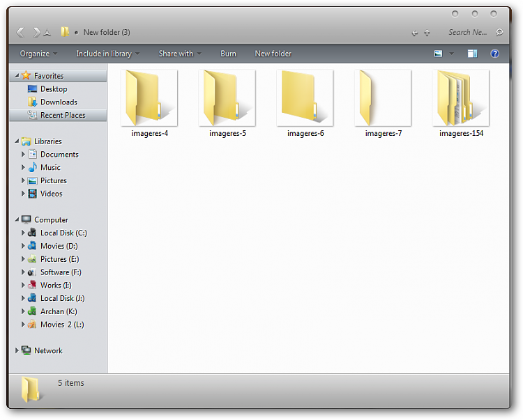The image size is (523, 420).
Task: Click the Favorites star icon
Action: click(x=26, y=76)
